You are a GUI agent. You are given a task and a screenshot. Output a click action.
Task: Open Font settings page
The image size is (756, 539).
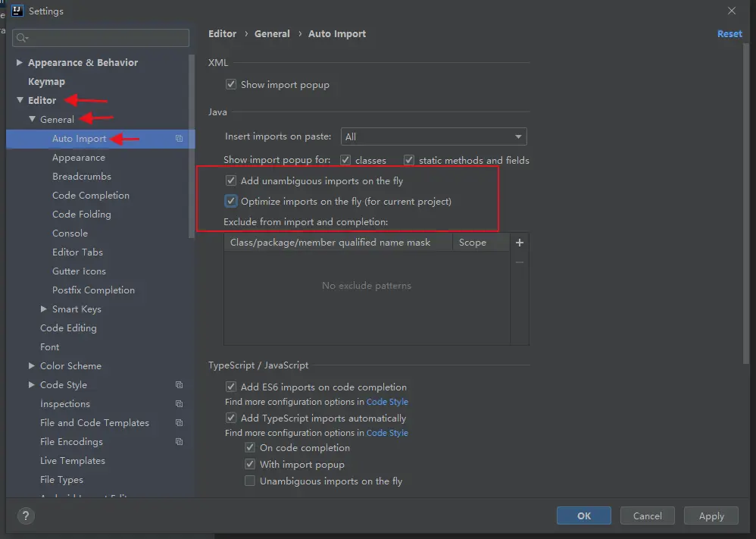tap(49, 347)
